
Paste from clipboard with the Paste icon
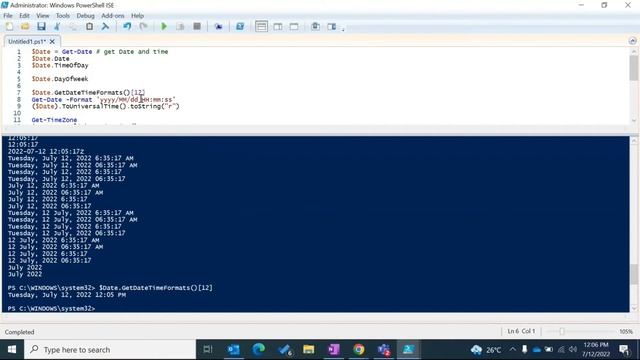coord(89,27)
